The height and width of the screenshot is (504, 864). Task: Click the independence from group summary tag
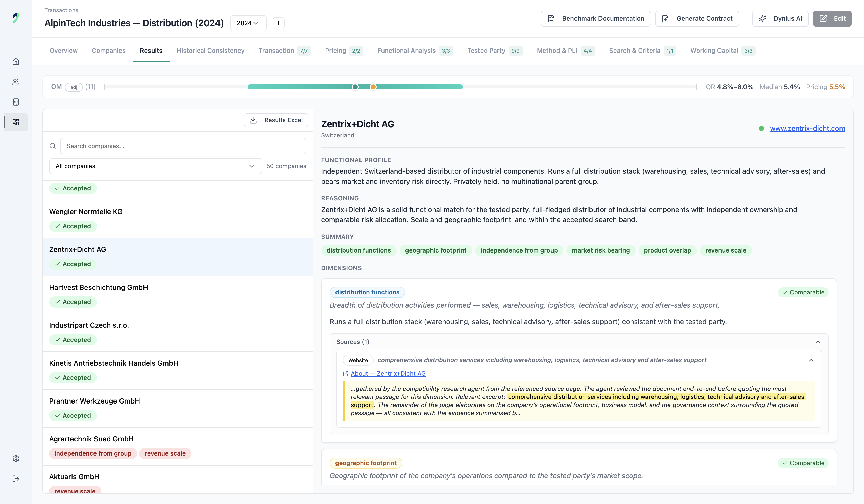tap(519, 250)
